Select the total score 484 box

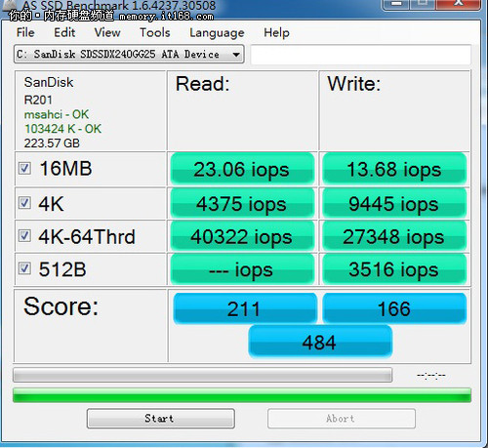[320, 342]
